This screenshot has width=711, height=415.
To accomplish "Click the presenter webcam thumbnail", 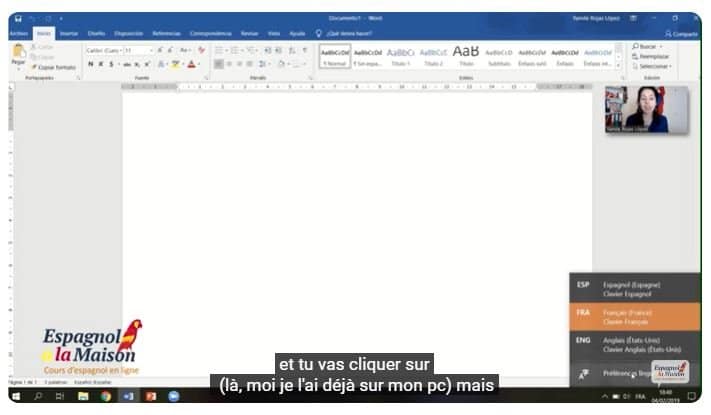I will coord(647,110).
